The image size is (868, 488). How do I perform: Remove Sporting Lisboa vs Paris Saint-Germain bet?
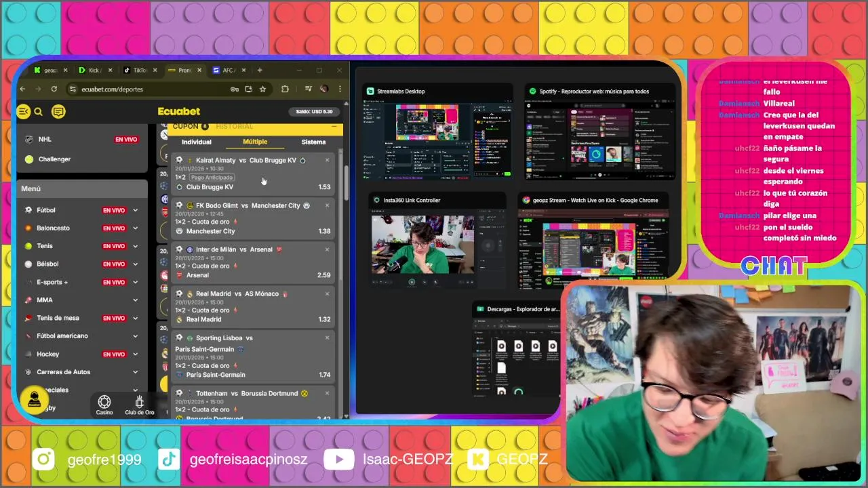pyautogui.click(x=327, y=338)
